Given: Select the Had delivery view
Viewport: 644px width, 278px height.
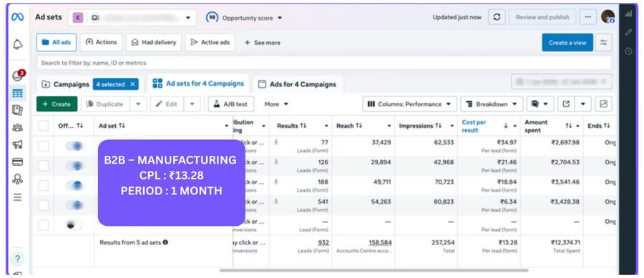Looking at the screenshot, I should 154,42.
